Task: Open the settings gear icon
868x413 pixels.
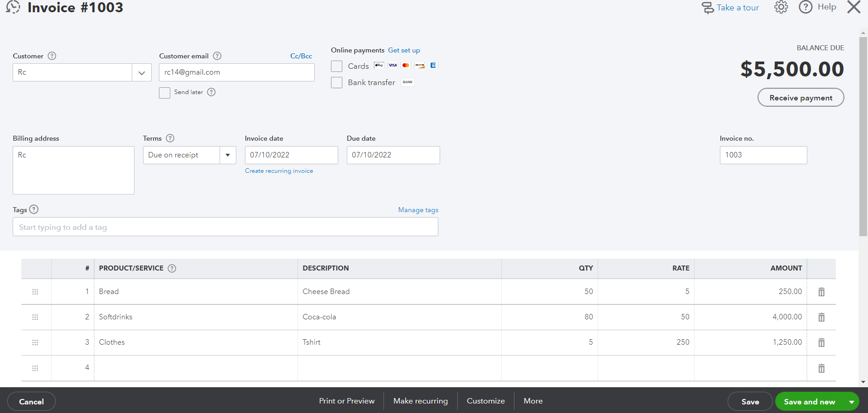Action: coord(781,7)
